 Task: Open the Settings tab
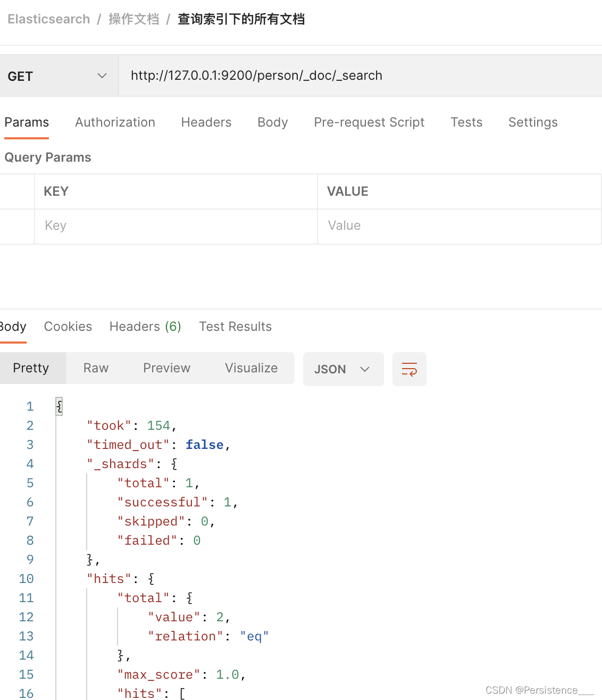[x=533, y=122]
